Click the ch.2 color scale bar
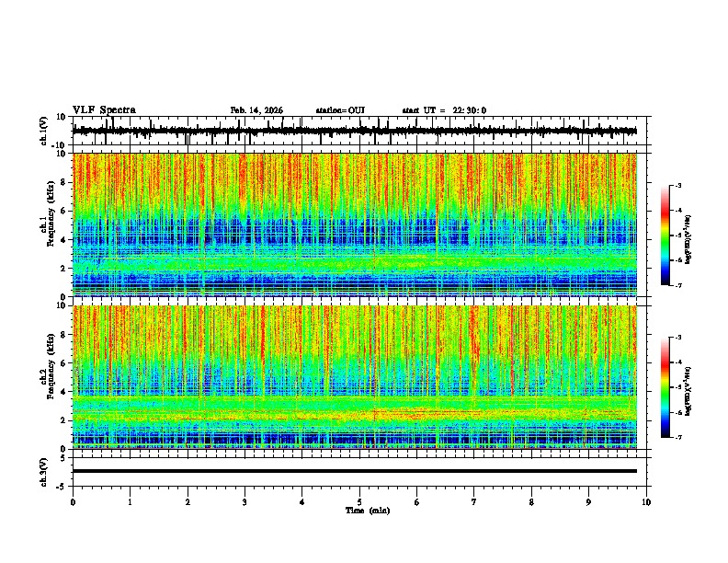 tap(665, 387)
